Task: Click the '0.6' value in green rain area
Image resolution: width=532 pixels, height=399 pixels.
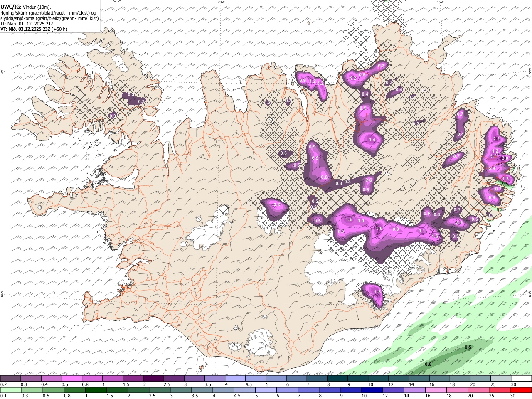Action: click(428, 365)
